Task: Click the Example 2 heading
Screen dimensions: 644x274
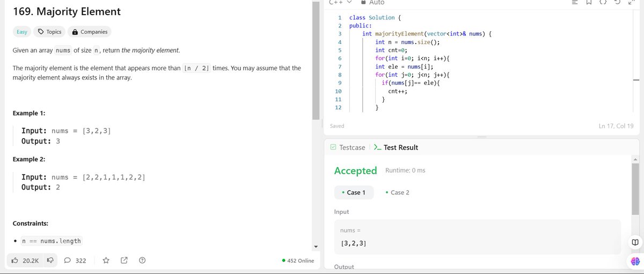Action: pyautogui.click(x=29, y=159)
